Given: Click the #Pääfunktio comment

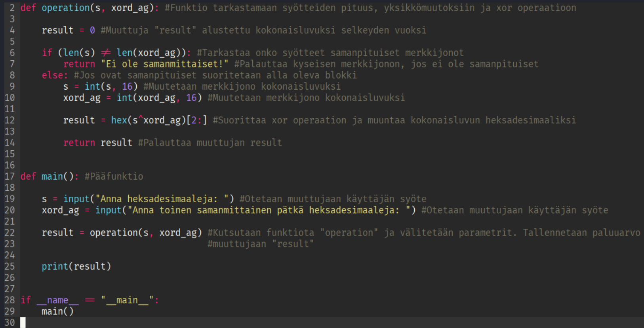Looking at the screenshot, I should pyautogui.click(x=114, y=176).
